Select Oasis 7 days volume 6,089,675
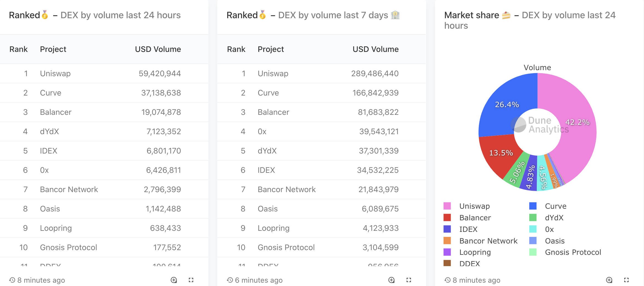644x286 pixels. click(x=380, y=209)
